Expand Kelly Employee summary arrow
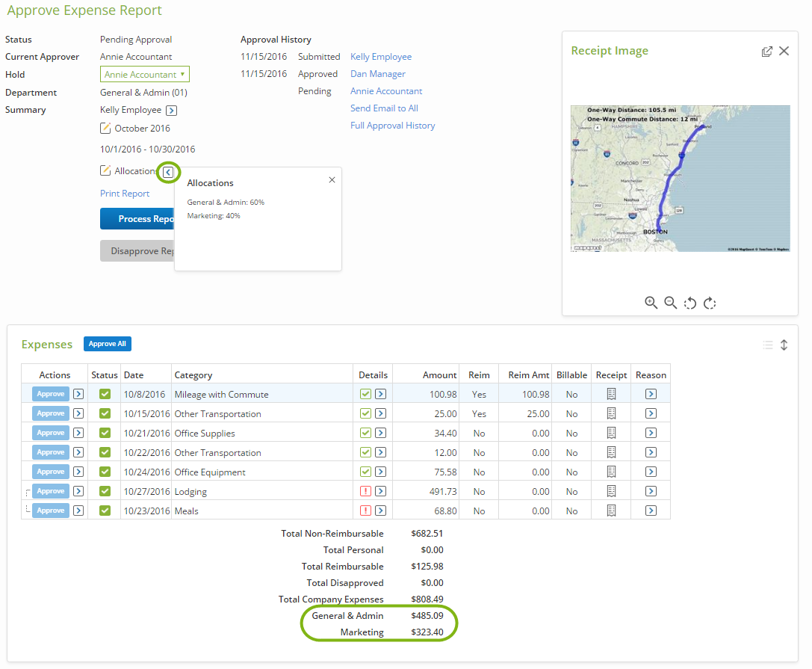 pyautogui.click(x=171, y=111)
